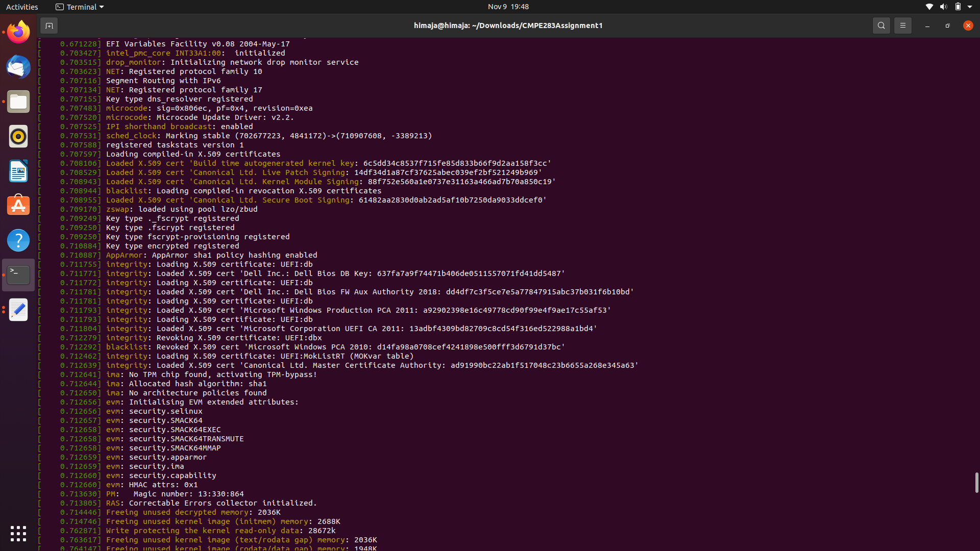Open terminal search

click(x=881, y=26)
